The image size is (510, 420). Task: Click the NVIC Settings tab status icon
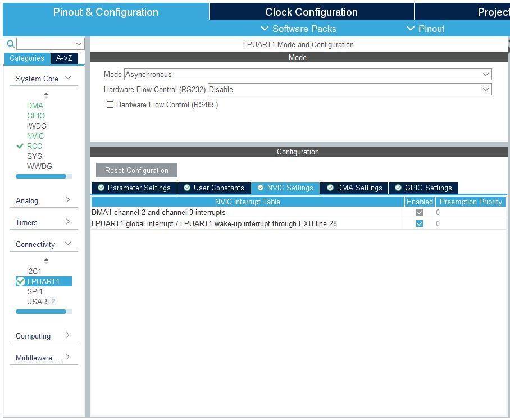pos(261,188)
